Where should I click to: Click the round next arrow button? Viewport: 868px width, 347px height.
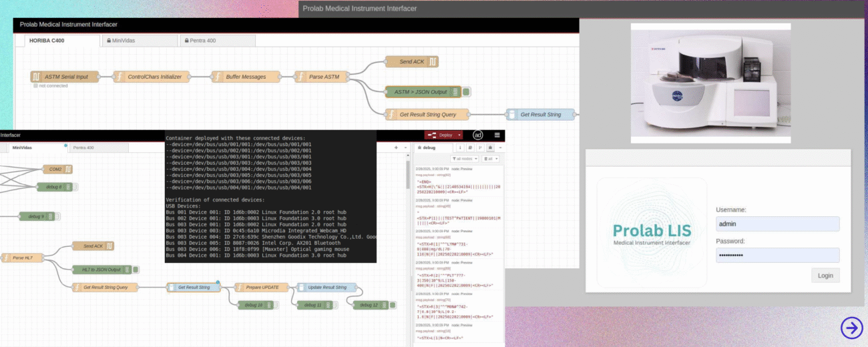coord(851,327)
